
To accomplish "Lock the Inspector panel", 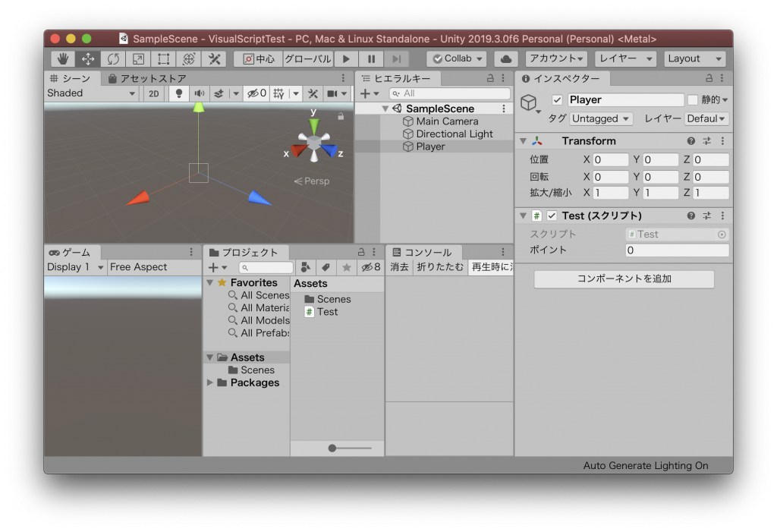I will point(709,78).
